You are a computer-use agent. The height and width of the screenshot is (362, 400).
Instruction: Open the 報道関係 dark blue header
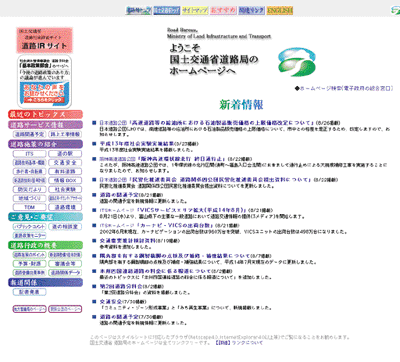pos(45,282)
